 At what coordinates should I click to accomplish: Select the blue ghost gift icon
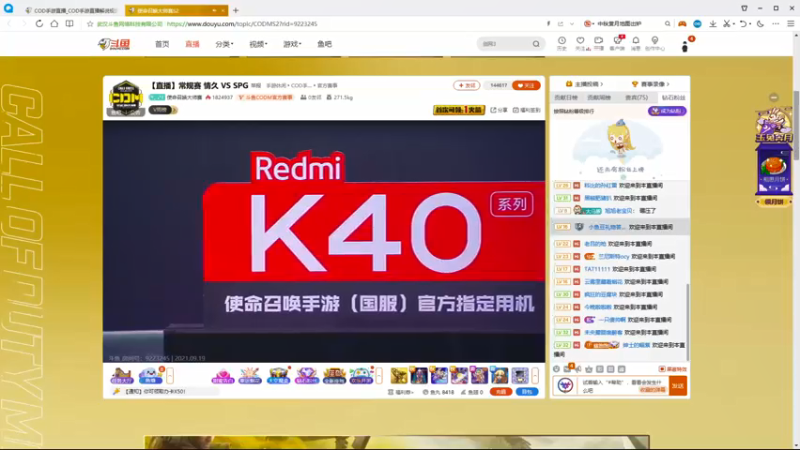tap(150, 376)
